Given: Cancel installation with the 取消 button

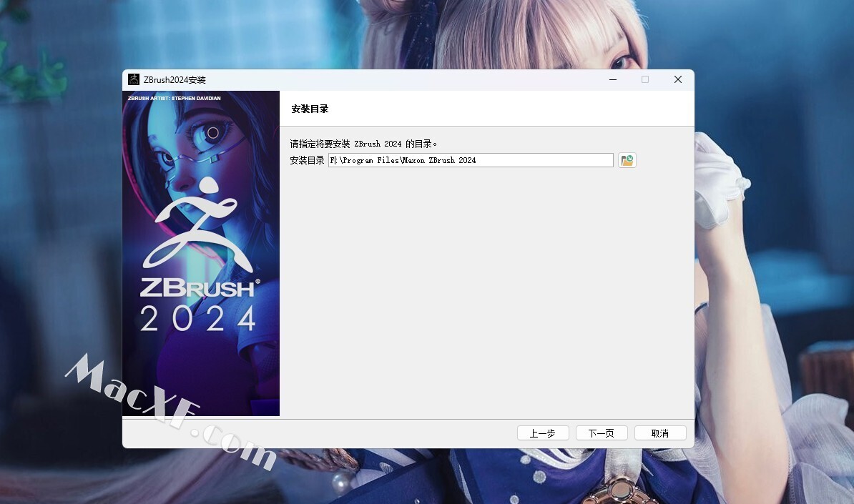Looking at the screenshot, I should (x=660, y=433).
